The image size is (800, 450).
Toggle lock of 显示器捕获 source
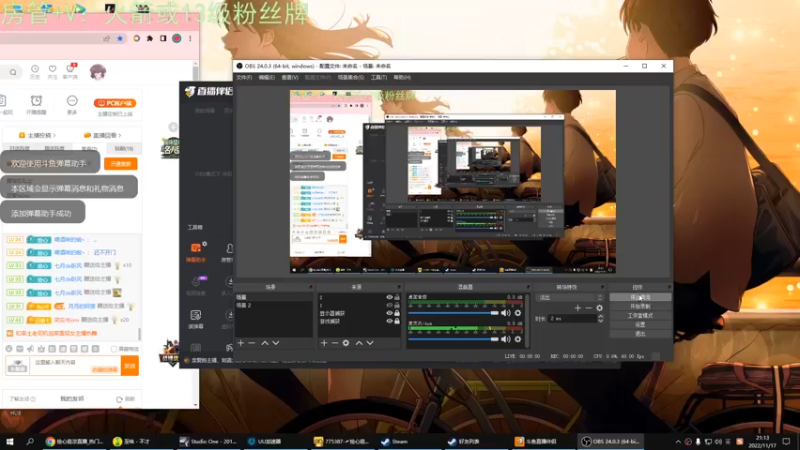click(397, 313)
